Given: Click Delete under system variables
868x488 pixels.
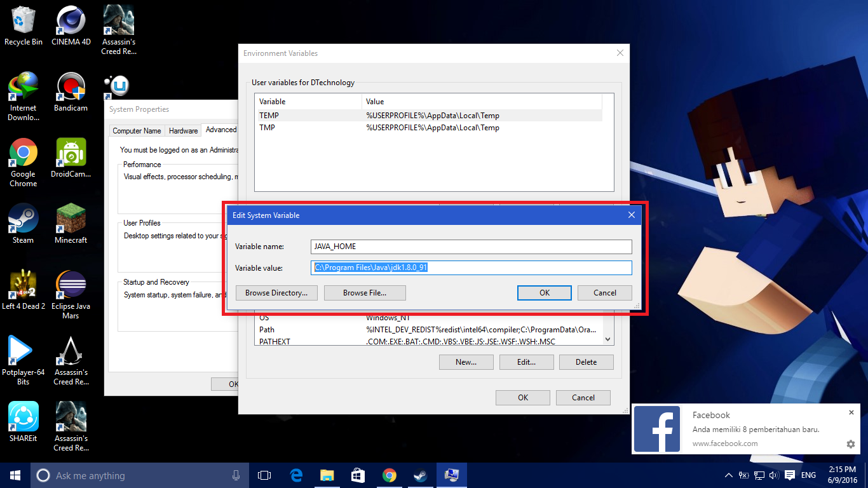Looking at the screenshot, I should [587, 362].
